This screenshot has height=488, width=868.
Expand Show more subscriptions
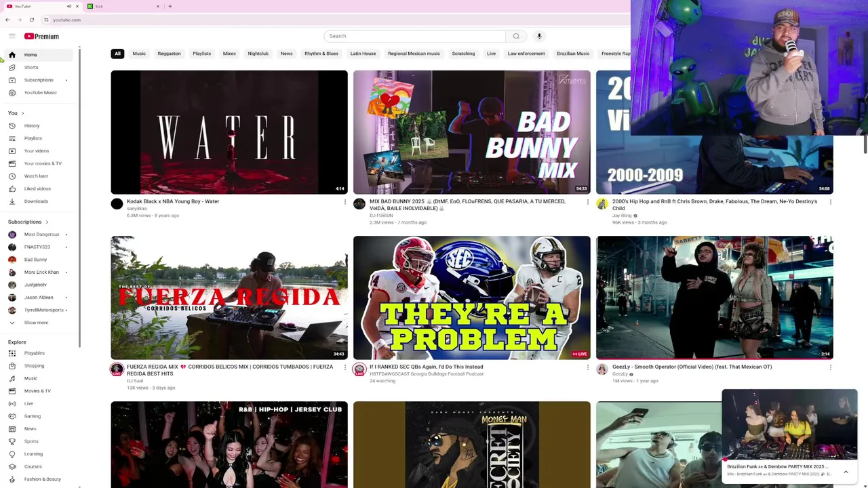pos(39,323)
